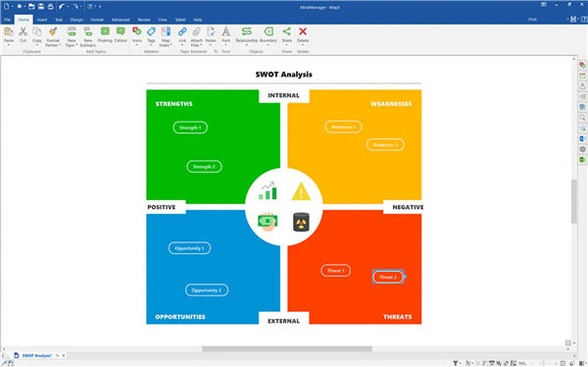Open the Excel pane icon in sidebar
This screenshot has height=367, width=588.
click(582, 160)
